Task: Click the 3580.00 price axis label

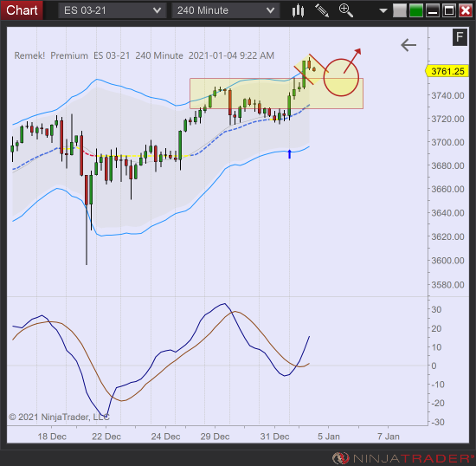Action: pos(447,285)
